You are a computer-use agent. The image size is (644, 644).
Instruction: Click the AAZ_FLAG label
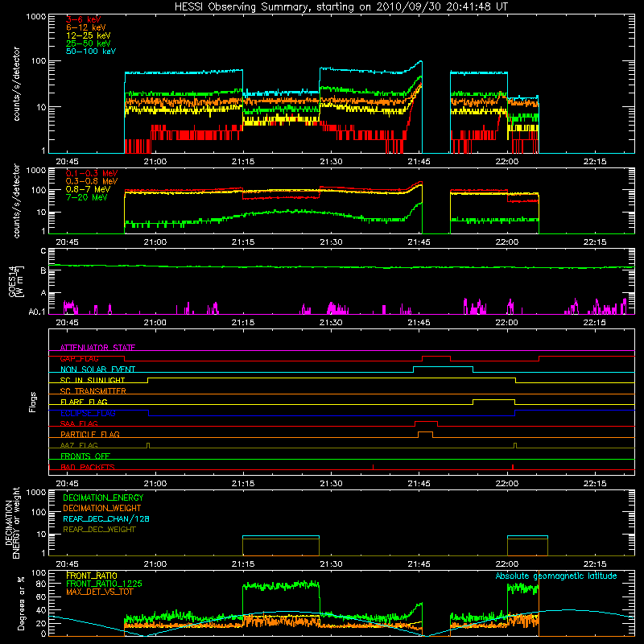coord(79,445)
